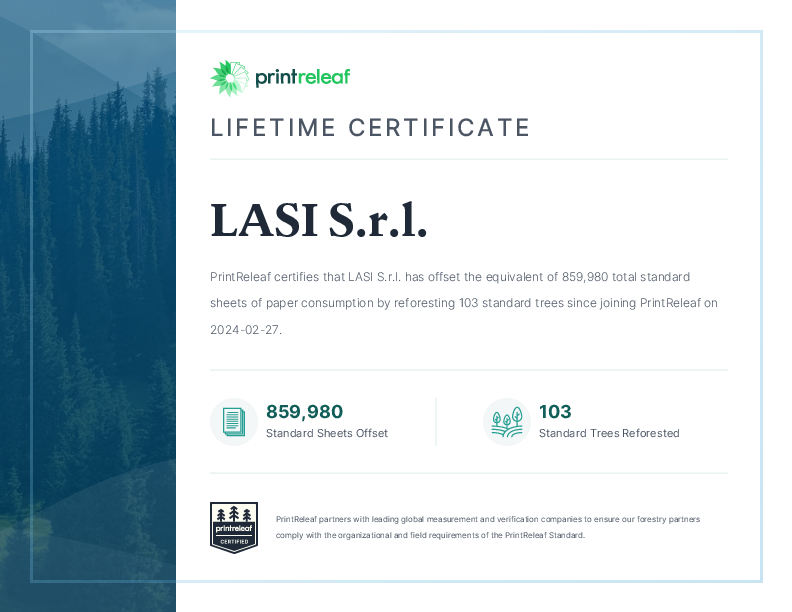
Task: Click the CERTIFIED text on the badge
Action: click(234, 541)
